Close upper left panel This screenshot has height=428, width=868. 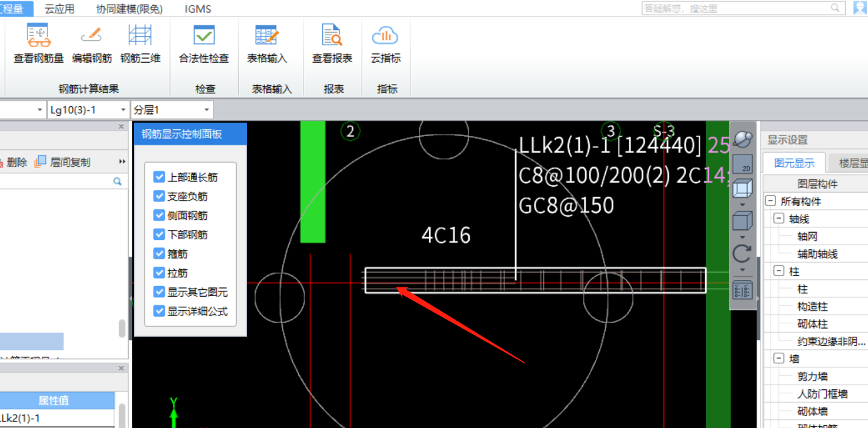pos(121,127)
